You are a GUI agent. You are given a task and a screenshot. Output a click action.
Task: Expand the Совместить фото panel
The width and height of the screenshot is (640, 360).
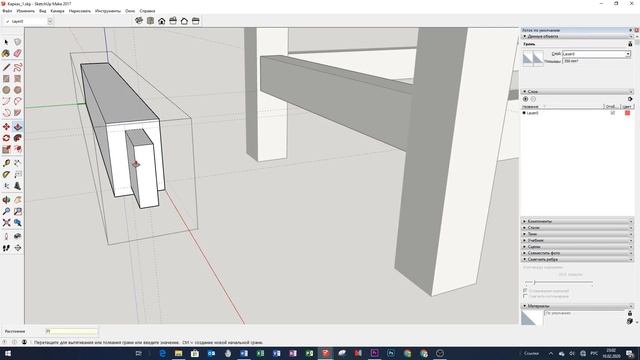(577, 253)
